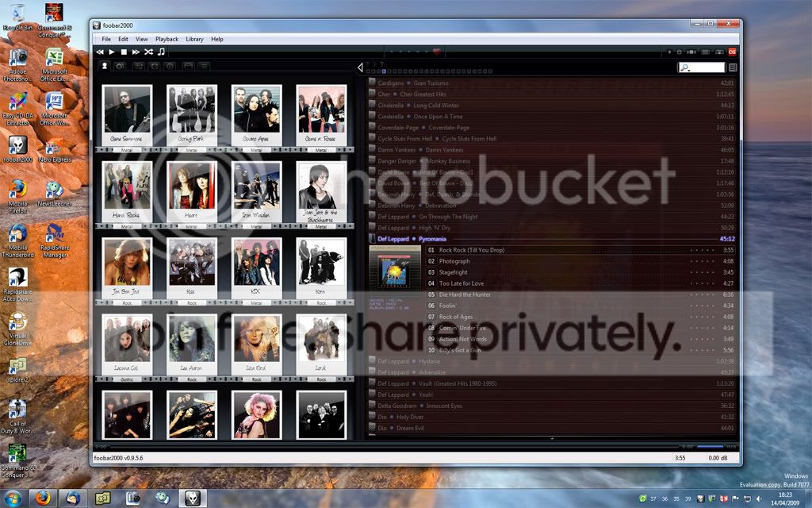Select track 05 Die Hard the Hunter
This screenshot has height=508, width=812.
click(x=580, y=294)
